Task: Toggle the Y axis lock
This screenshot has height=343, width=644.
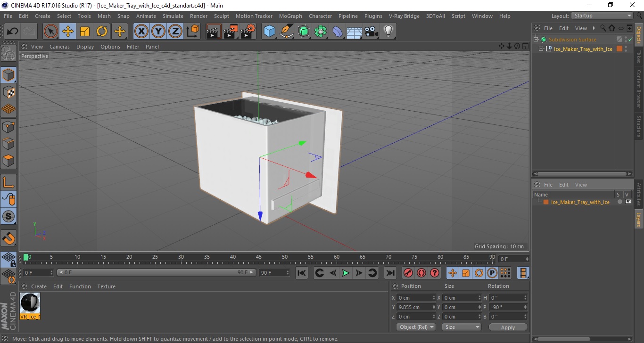Action: coord(158,32)
